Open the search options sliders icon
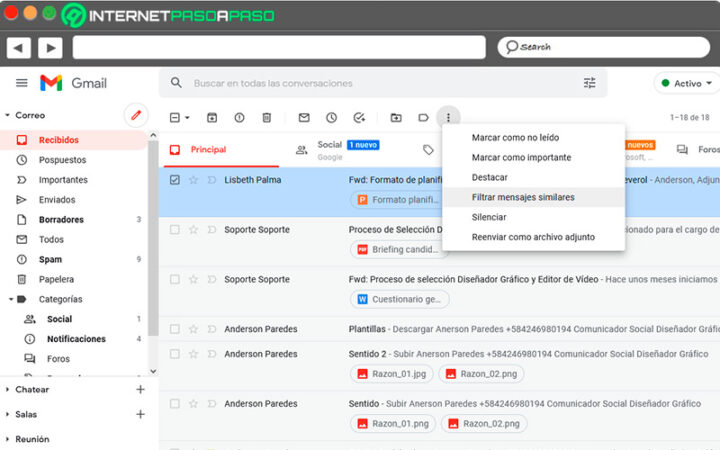 click(590, 83)
